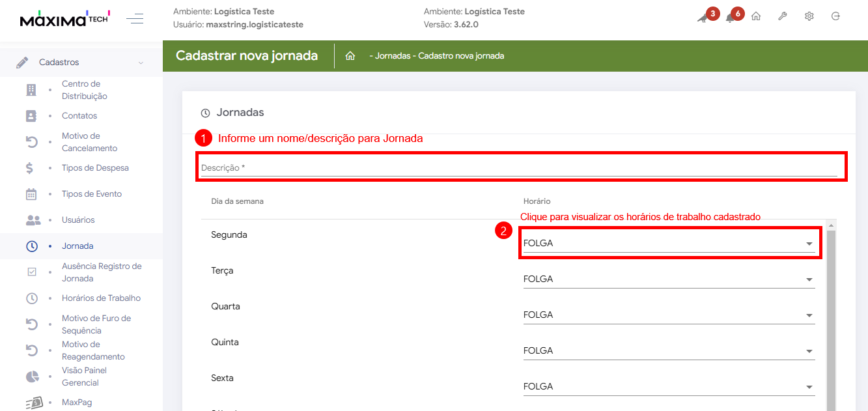The height and width of the screenshot is (411, 868).
Task: Open Contatos menu item
Action: pyautogui.click(x=79, y=116)
